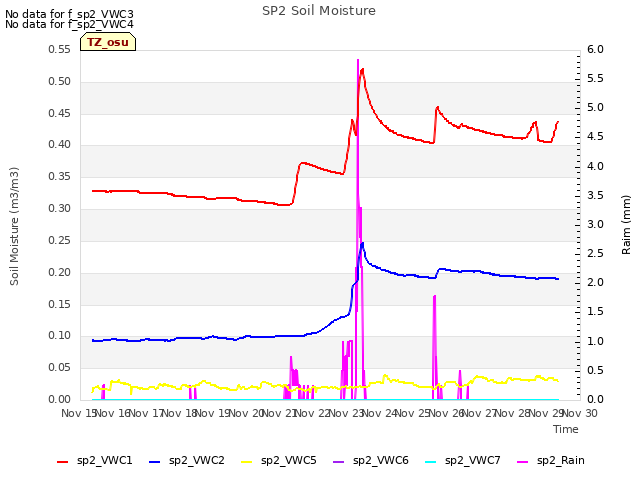Click the 'No data for f_sp2_VWC4' message

pyautogui.click(x=69, y=24)
